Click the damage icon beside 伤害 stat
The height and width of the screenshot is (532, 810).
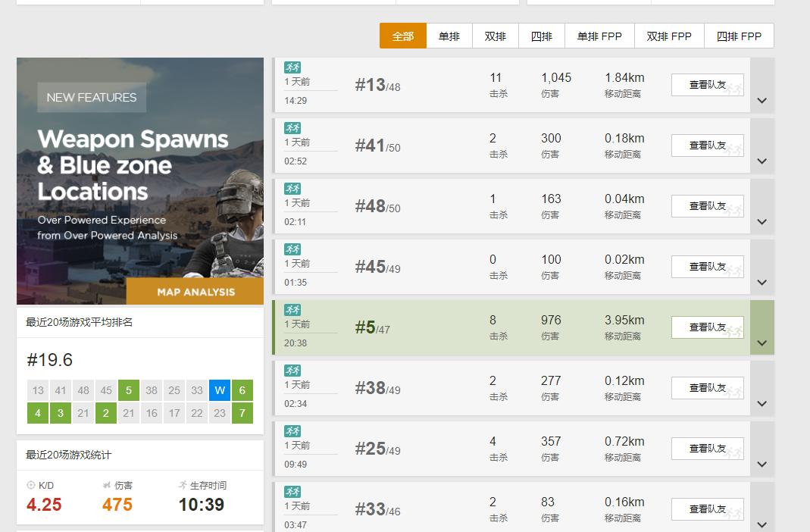point(107,485)
